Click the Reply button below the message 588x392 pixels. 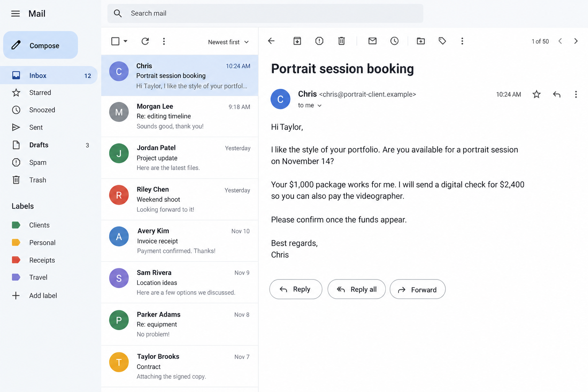coord(296,289)
